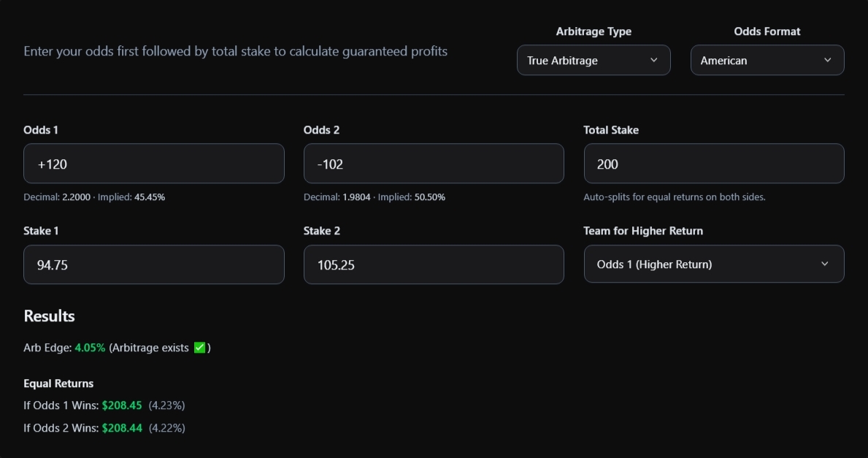Click the Odds Format dropdown chevron
The height and width of the screenshot is (458, 868).
coord(829,60)
